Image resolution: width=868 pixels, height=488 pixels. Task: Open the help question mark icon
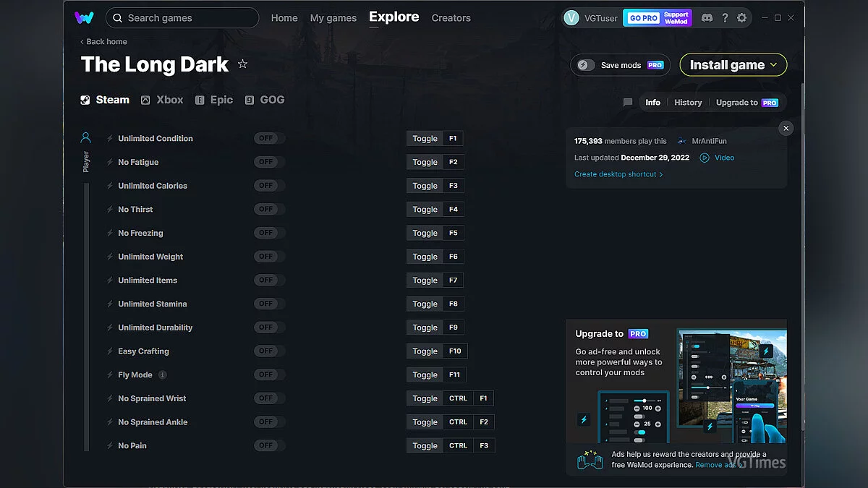725,17
